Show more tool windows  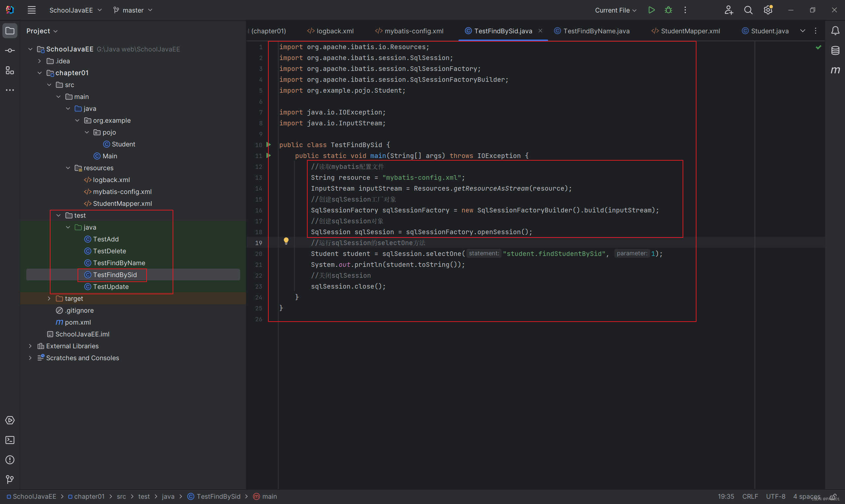click(x=10, y=90)
